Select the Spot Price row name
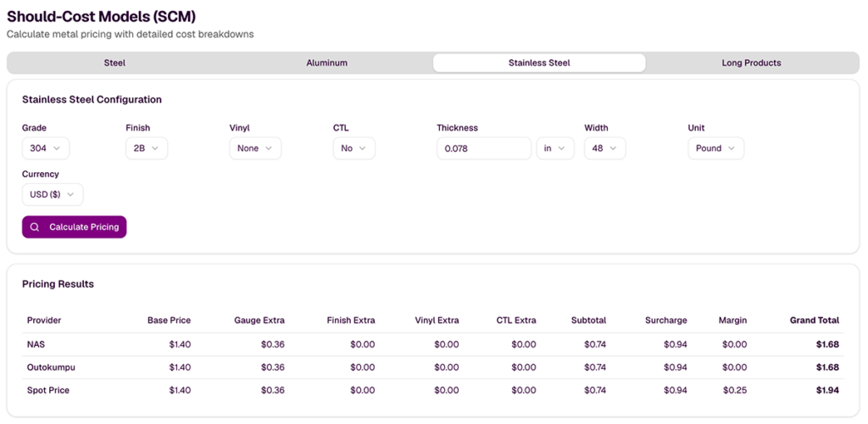 coord(48,390)
